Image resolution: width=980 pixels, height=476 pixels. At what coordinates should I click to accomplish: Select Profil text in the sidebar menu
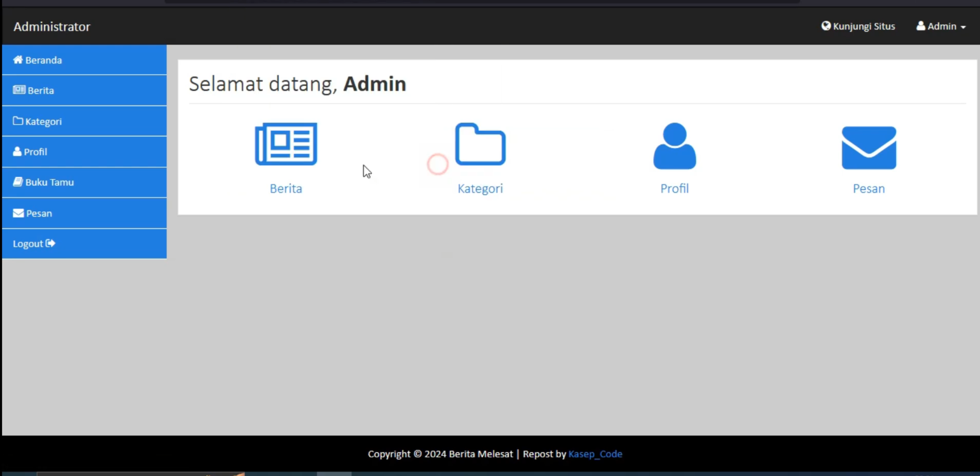[x=35, y=152]
